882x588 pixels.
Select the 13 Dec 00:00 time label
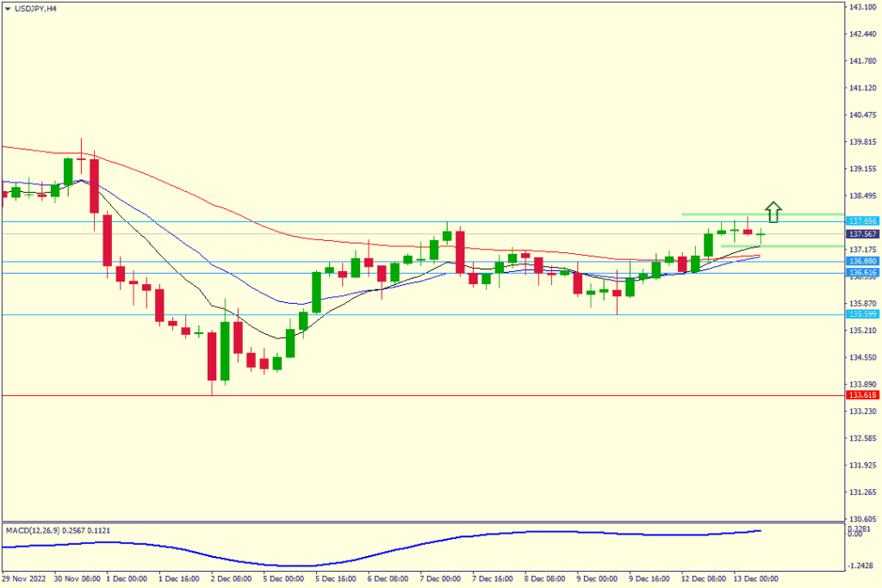click(x=755, y=579)
